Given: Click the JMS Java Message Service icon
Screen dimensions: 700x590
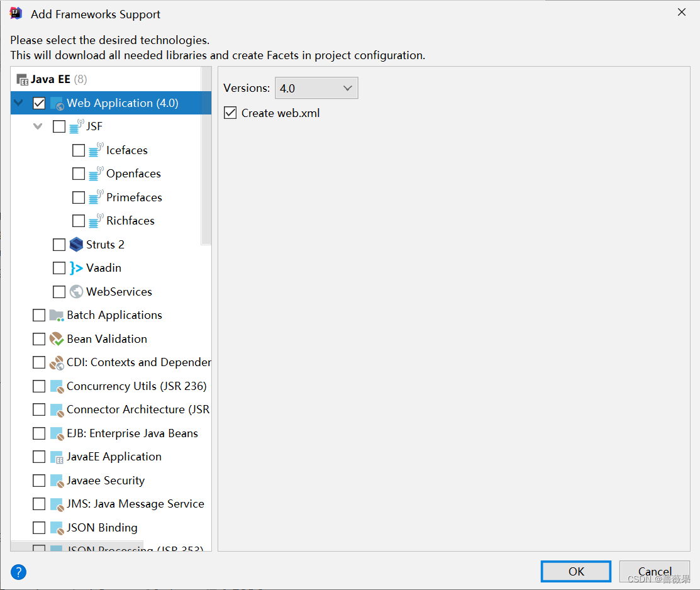Looking at the screenshot, I should point(57,504).
